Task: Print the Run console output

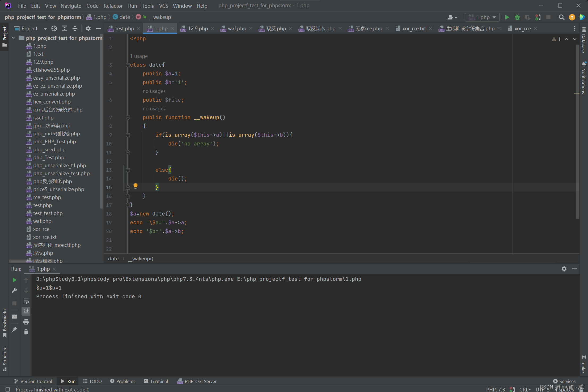Action: (26, 322)
